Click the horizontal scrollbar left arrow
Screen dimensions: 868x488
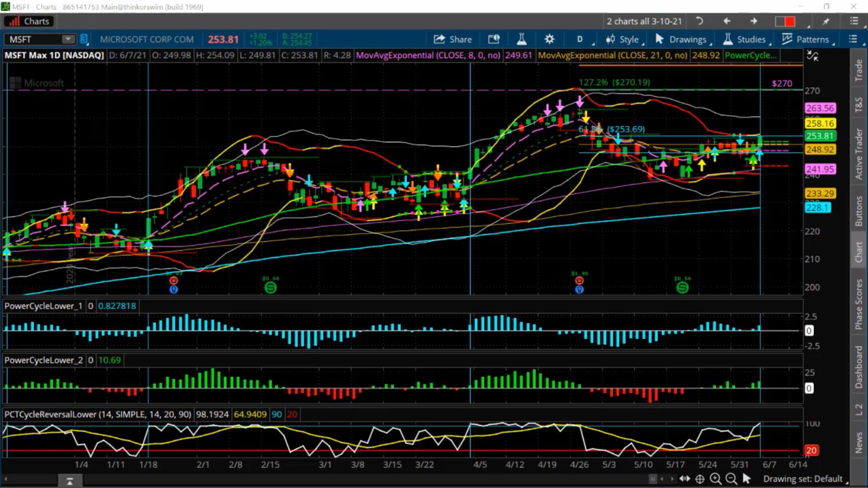click(6, 479)
